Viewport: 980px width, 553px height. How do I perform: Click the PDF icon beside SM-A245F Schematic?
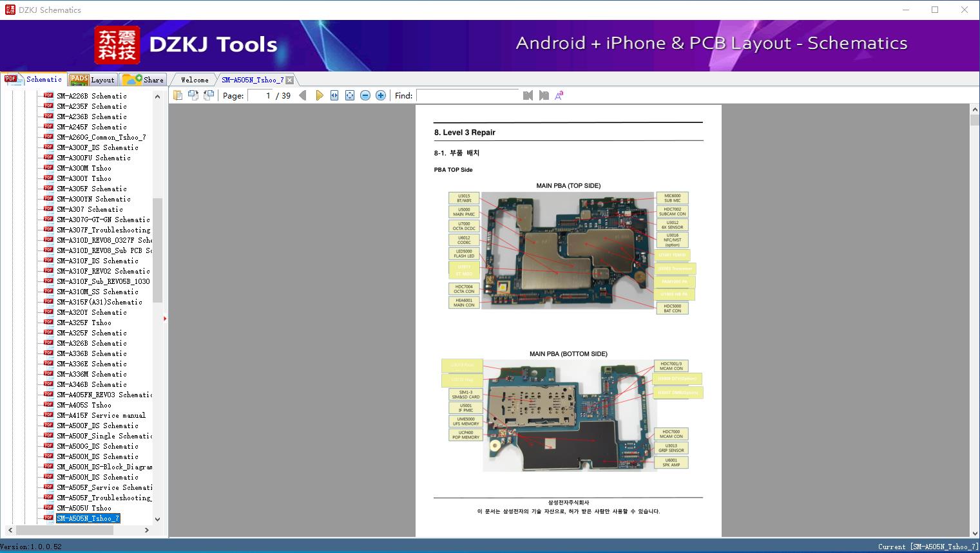coord(48,126)
